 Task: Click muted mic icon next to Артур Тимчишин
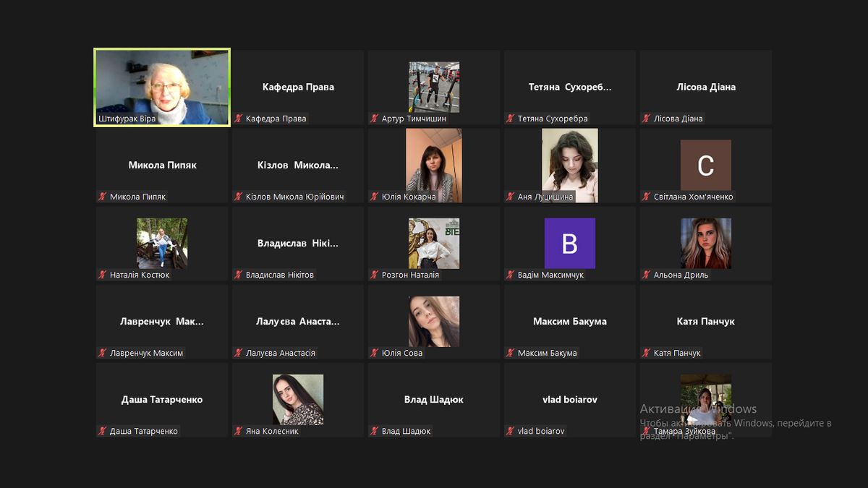click(375, 119)
